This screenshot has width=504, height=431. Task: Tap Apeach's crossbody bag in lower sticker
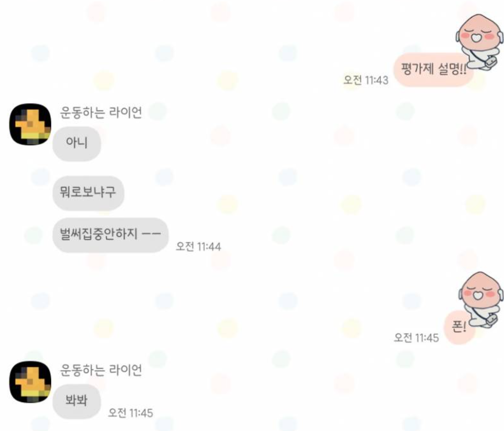[x=491, y=319]
